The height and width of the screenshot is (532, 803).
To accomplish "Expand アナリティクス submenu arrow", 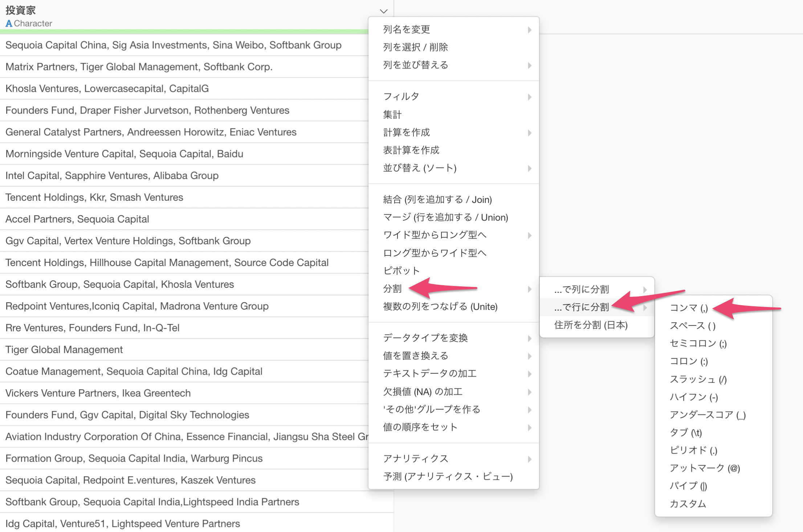I will pos(530,459).
